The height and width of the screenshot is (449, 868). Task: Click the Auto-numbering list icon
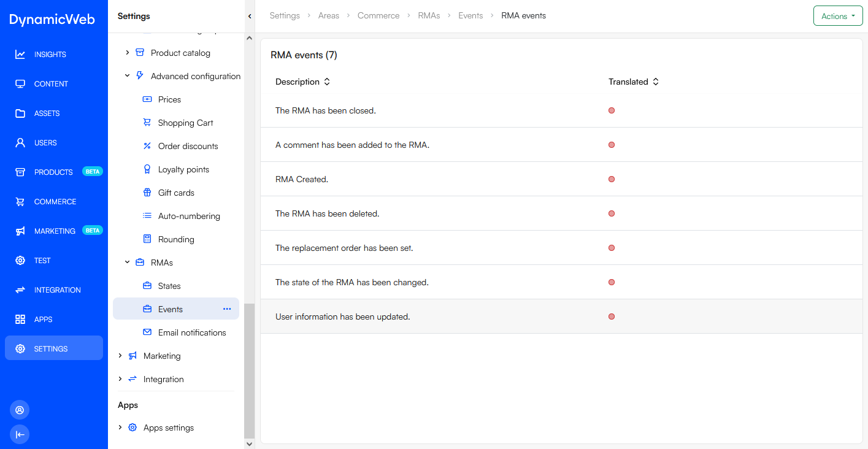tap(147, 216)
